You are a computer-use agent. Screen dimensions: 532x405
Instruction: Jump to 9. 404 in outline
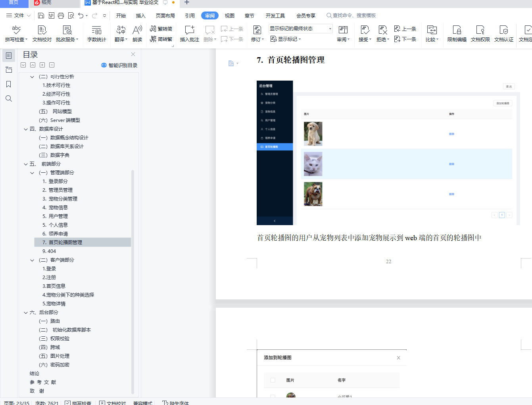[49, 251]
